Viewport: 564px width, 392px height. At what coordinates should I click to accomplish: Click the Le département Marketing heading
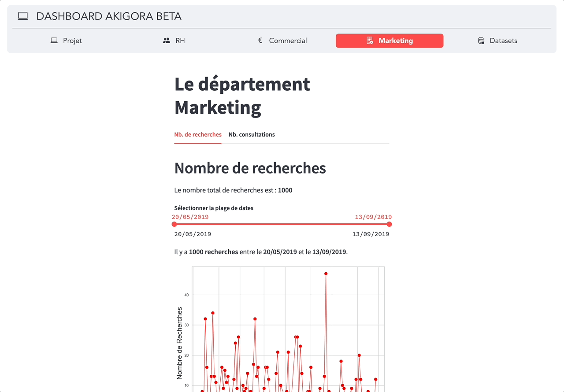(242, 96)
